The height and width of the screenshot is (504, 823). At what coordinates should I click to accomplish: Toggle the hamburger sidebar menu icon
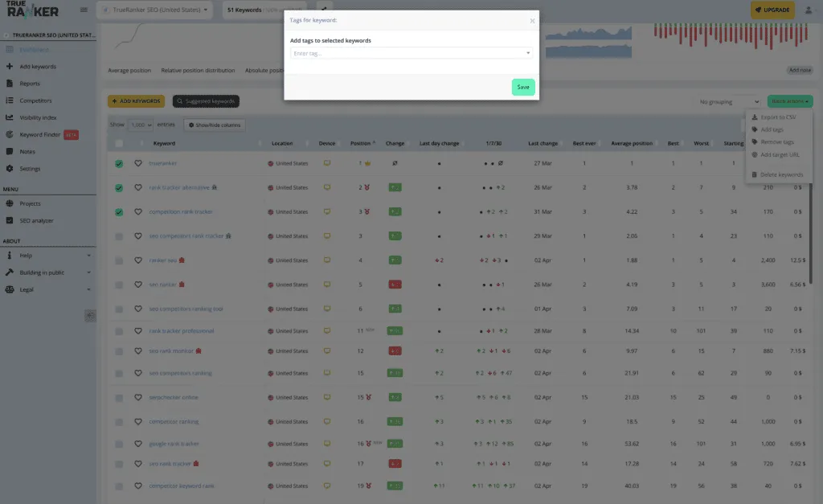pyautogui.click(x=84, y=10)
